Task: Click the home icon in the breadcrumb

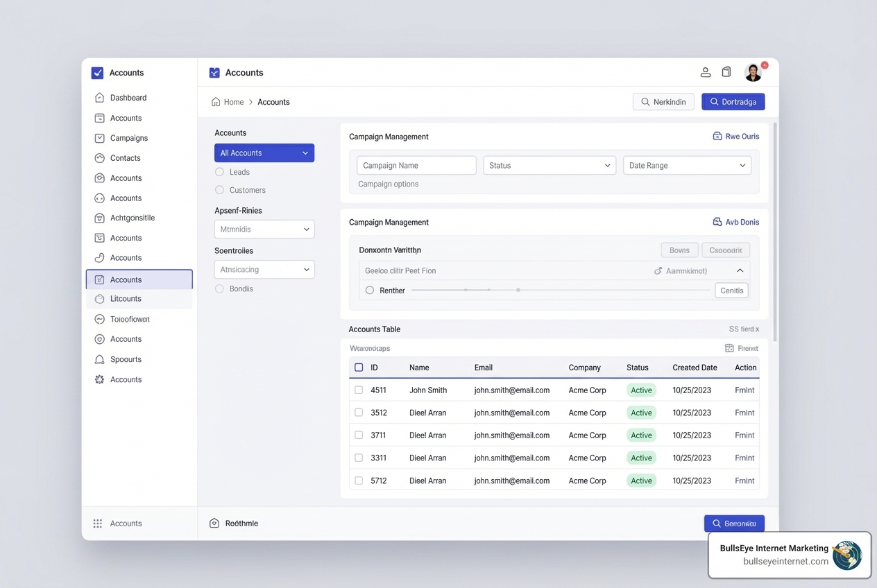Action: 215,101
